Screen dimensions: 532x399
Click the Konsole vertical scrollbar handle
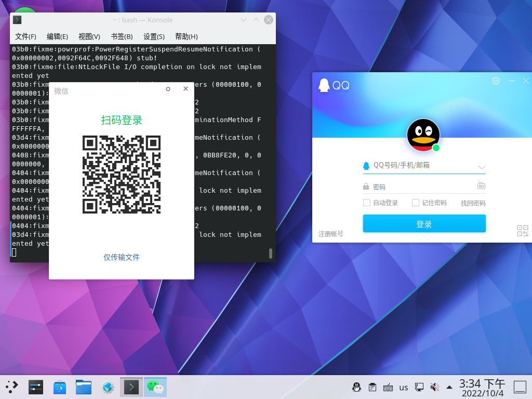[x=270, y=254]
